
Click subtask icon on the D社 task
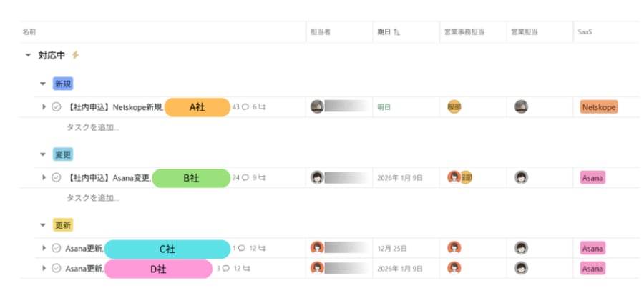tap(246, 269)
